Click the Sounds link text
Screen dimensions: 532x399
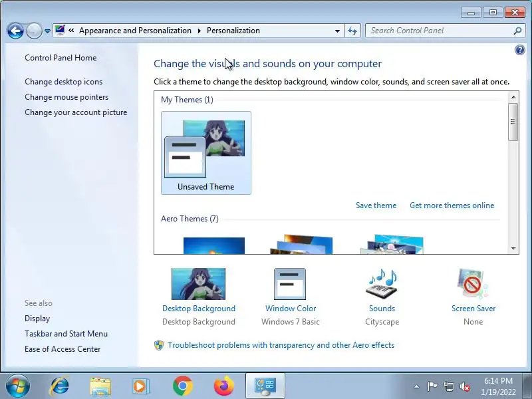pyautogui.click(x=382, y=309)
